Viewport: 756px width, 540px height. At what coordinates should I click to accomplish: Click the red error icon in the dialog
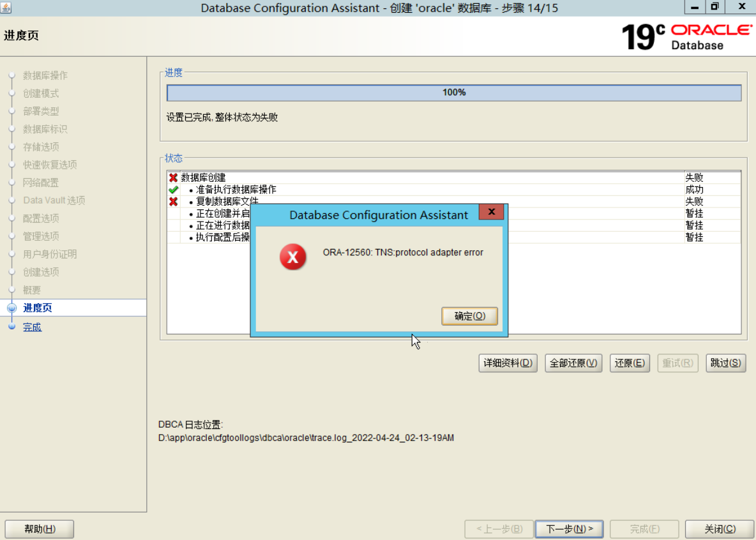coord(292,257)
